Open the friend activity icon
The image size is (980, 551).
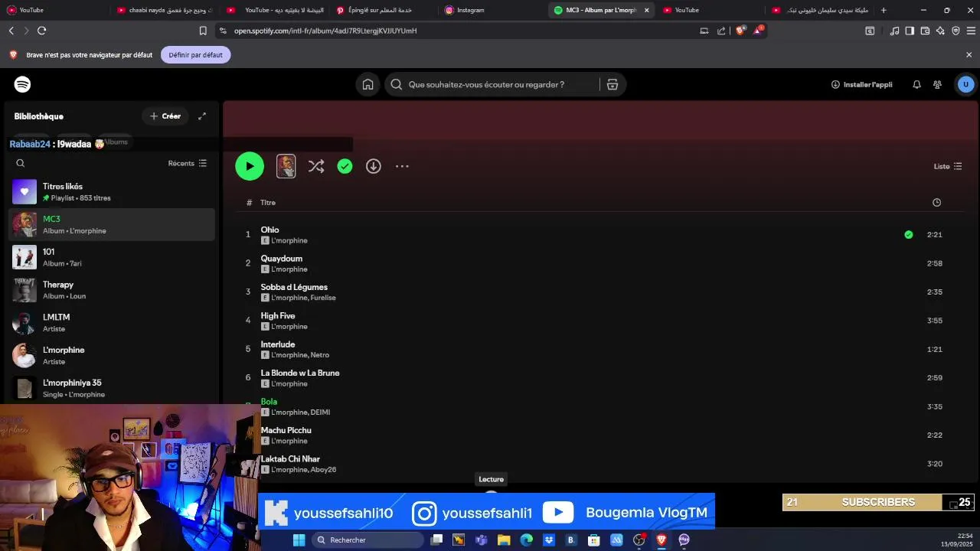pyautogui.click(x=937, y=85)
